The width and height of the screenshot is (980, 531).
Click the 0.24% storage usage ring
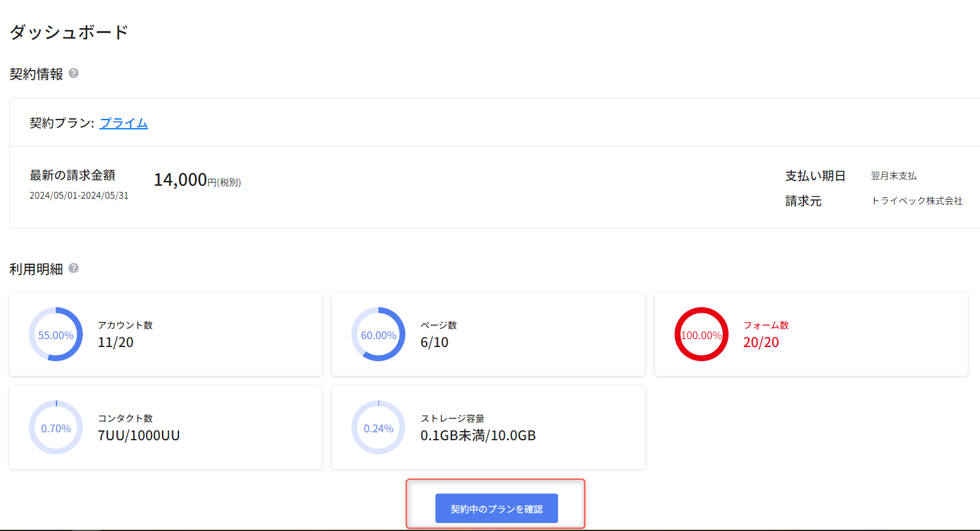378,427
